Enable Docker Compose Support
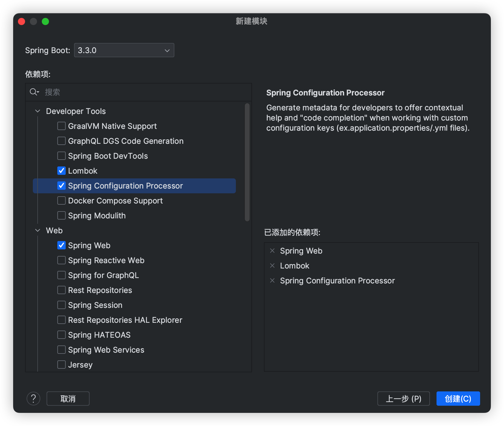Screen dimensions: 504x426 click(x=62, y=200)
